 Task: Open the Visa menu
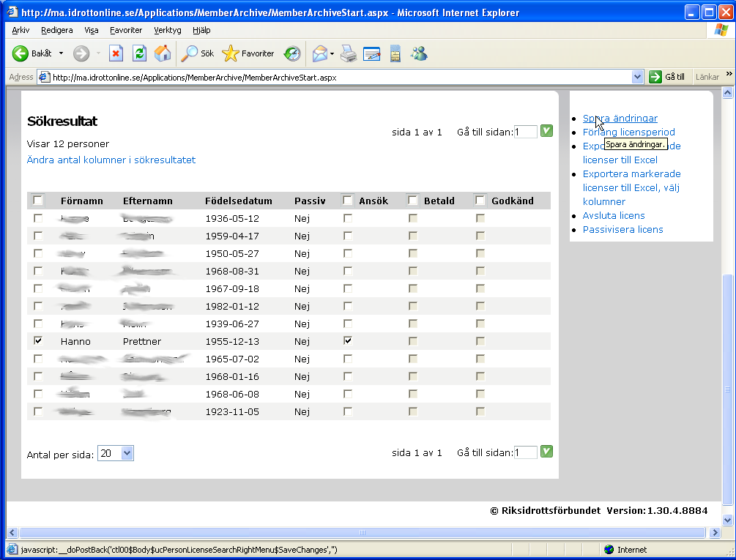click(x=92, y=30)
